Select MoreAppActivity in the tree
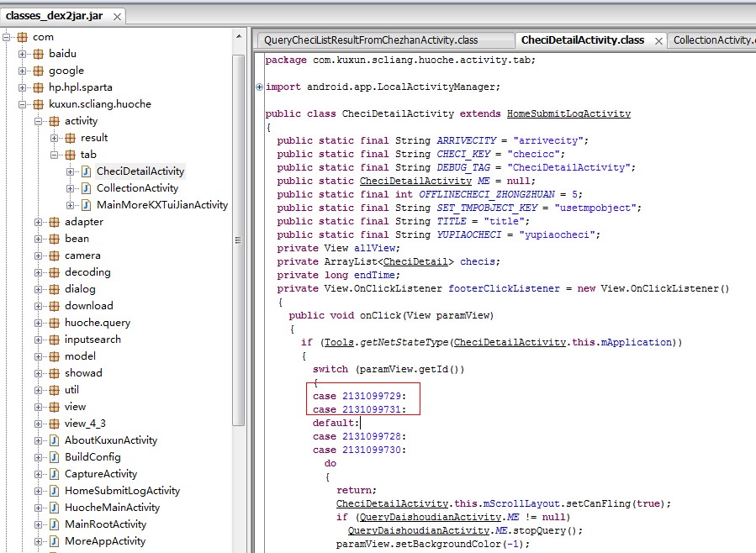The height and width of the screenshot is (553, 756). (104, 541)
